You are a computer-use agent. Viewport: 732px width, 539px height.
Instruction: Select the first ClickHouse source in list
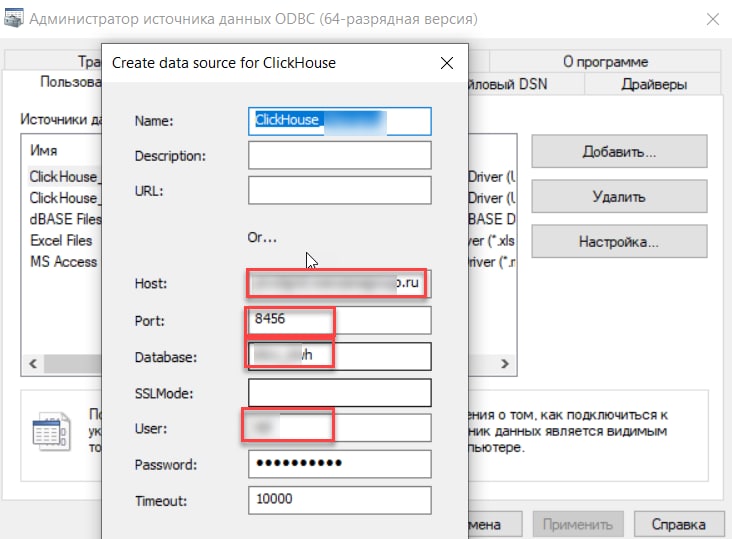[65, 177]
